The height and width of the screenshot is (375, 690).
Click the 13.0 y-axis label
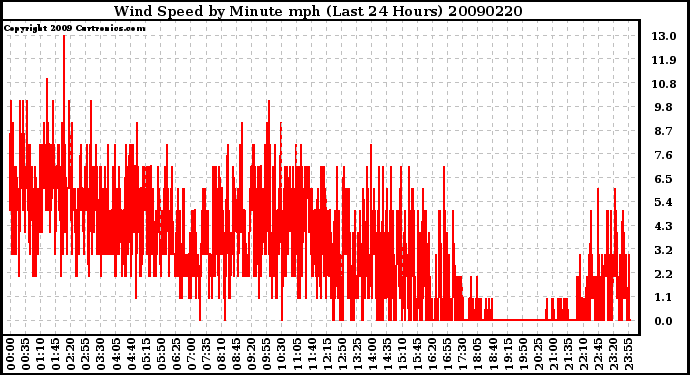(x=664, y=36)
